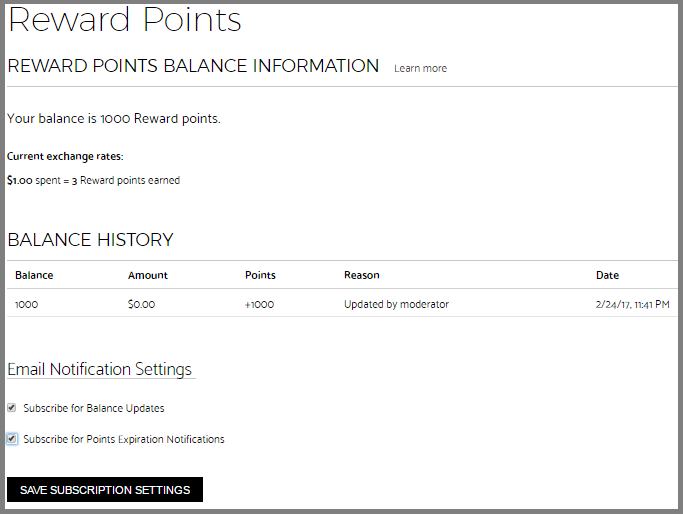Click Save Subscription Settings button
Viewport: 683px width, 515px height.
click(x=105, y=490)
